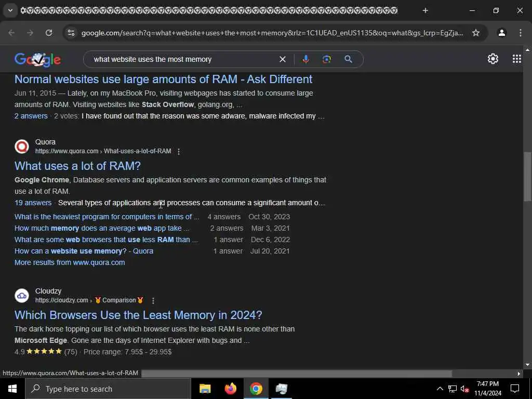532x399 pixels.
Task: Open the Chrome profile icon
Action: 501,33
